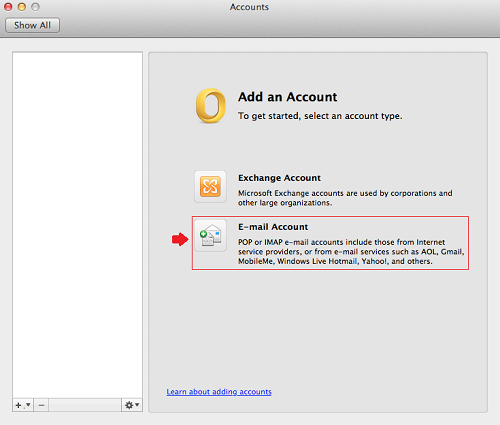Choose the E-mail Account heading
This screenshot has width=500, height=425.
273,227
